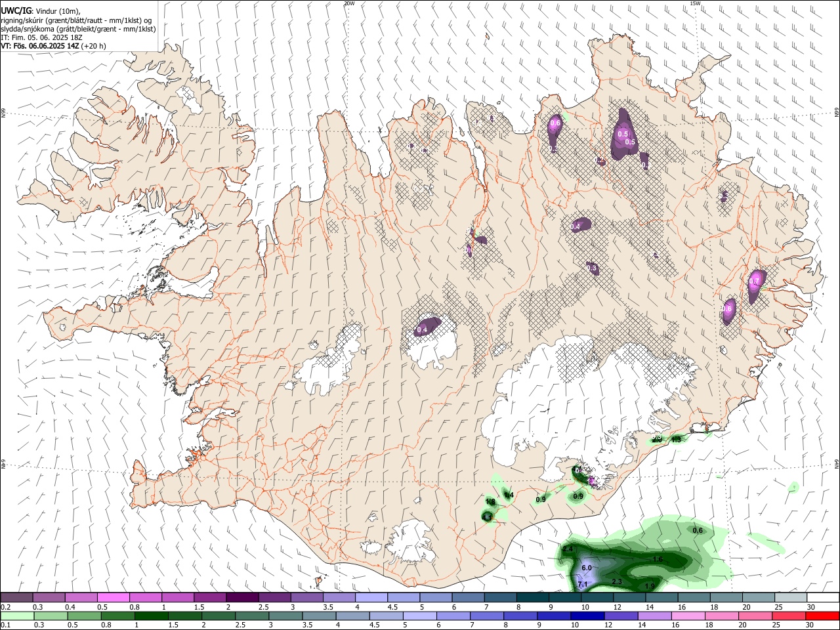Click the 'rigning/skúrir' legend description line
The width and height of the screenshot is (840, 630).
(76, 20)
